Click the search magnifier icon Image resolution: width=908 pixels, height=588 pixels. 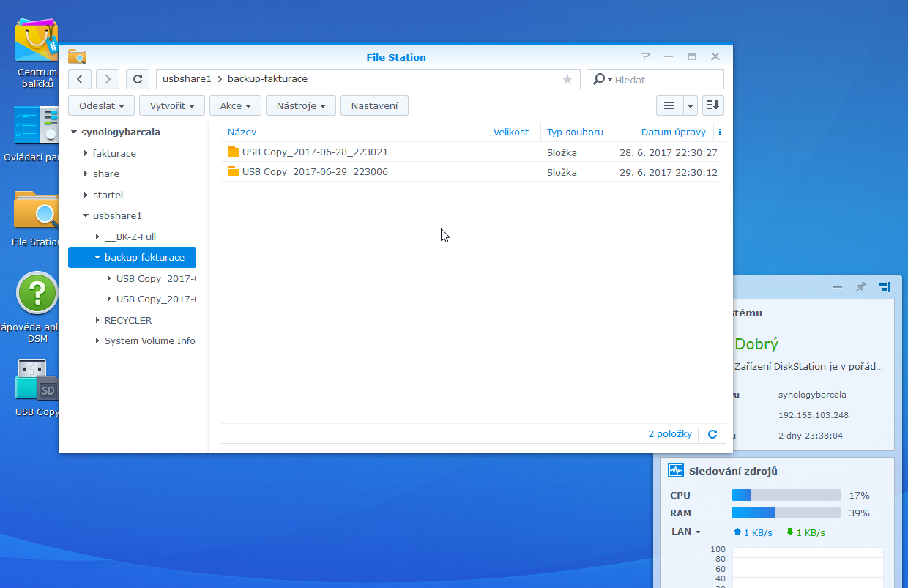pos(599,79)
